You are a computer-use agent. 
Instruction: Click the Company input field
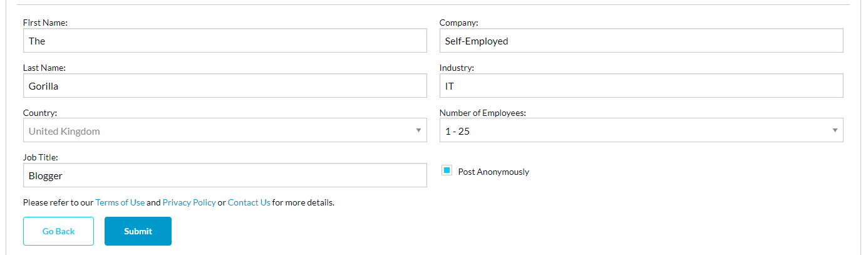641,41
